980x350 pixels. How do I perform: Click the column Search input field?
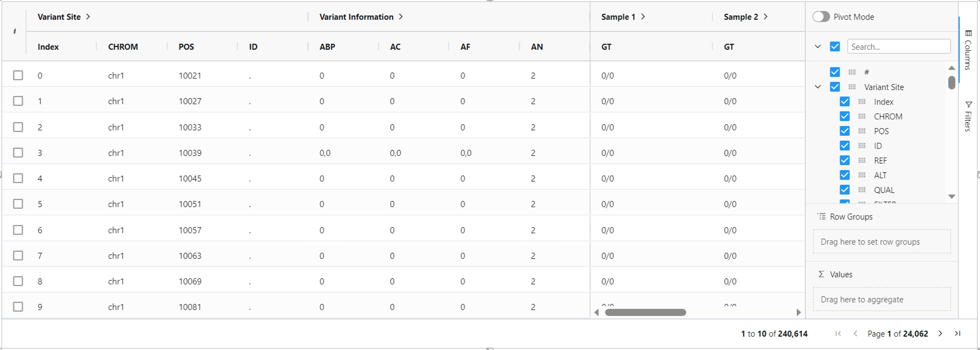(899, 47)
